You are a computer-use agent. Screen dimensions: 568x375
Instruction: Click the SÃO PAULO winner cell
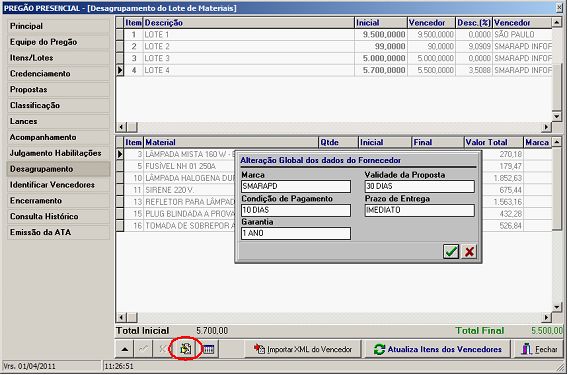point(522,35)
